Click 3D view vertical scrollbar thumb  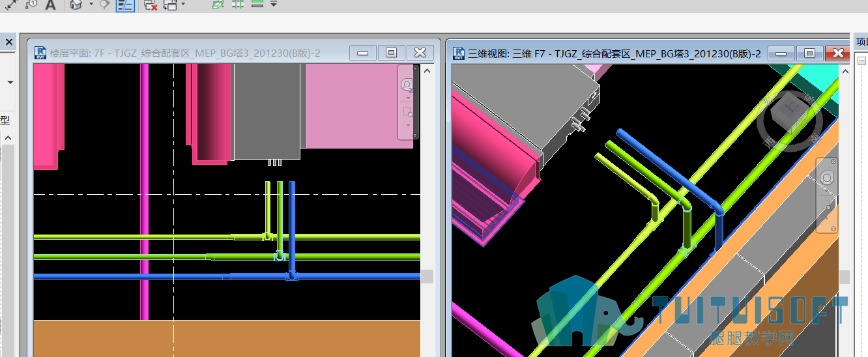pos(845,278)
